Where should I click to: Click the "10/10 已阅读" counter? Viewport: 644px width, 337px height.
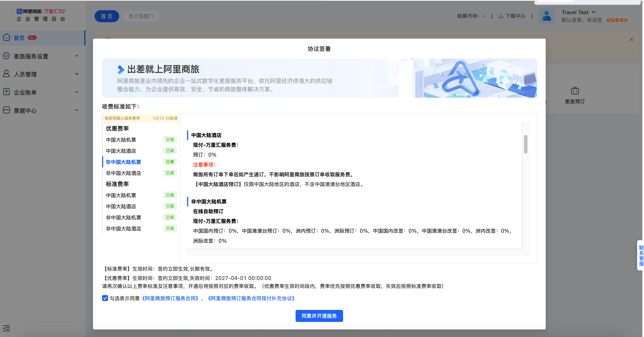(x=165, y=118)
